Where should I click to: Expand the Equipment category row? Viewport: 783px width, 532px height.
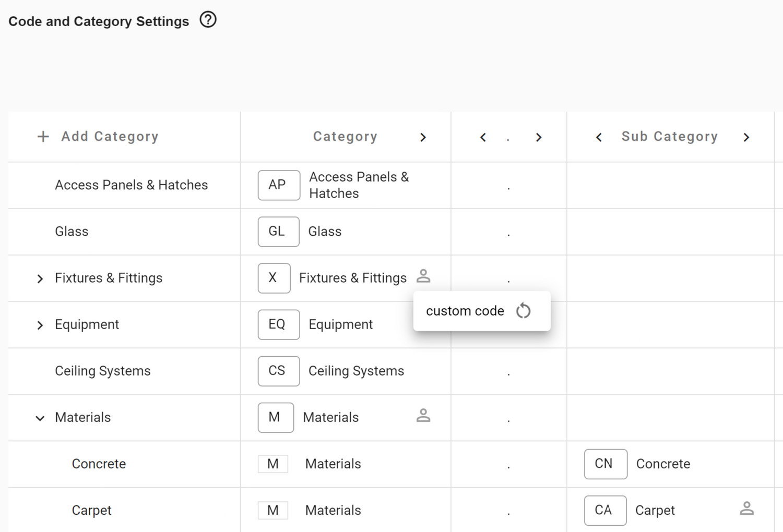40,325
